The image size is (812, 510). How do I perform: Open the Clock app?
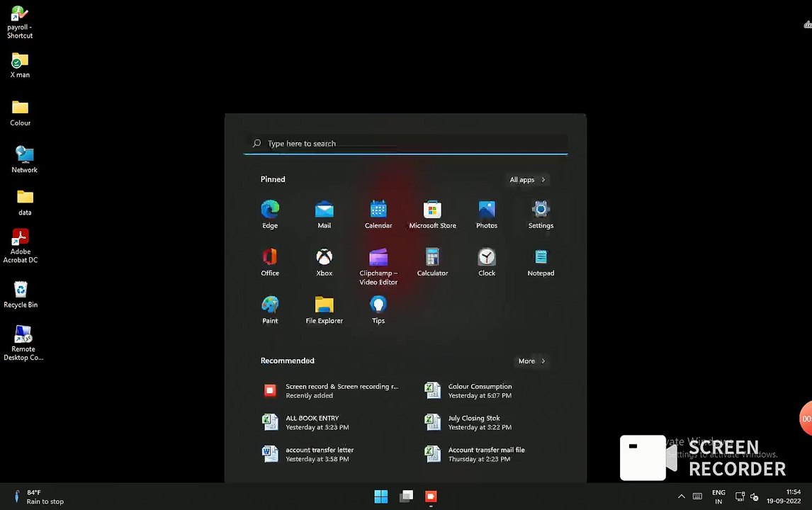pos(486,262)
